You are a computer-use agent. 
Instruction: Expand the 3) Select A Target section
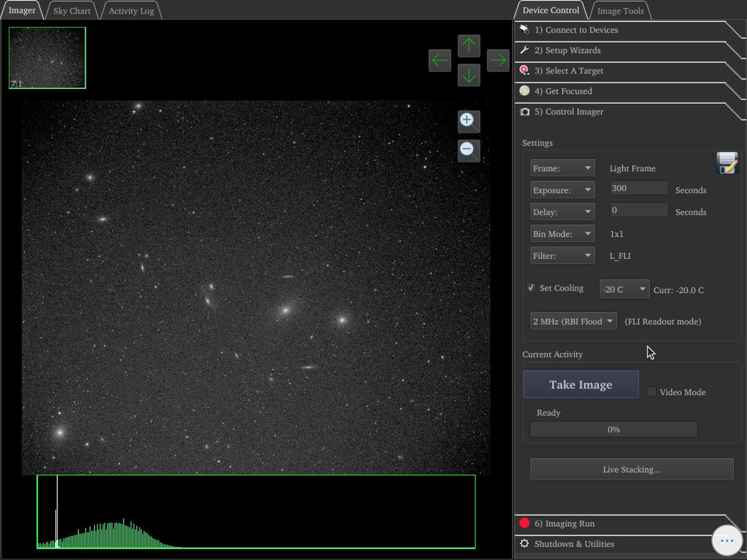click(x=629, y=71)
